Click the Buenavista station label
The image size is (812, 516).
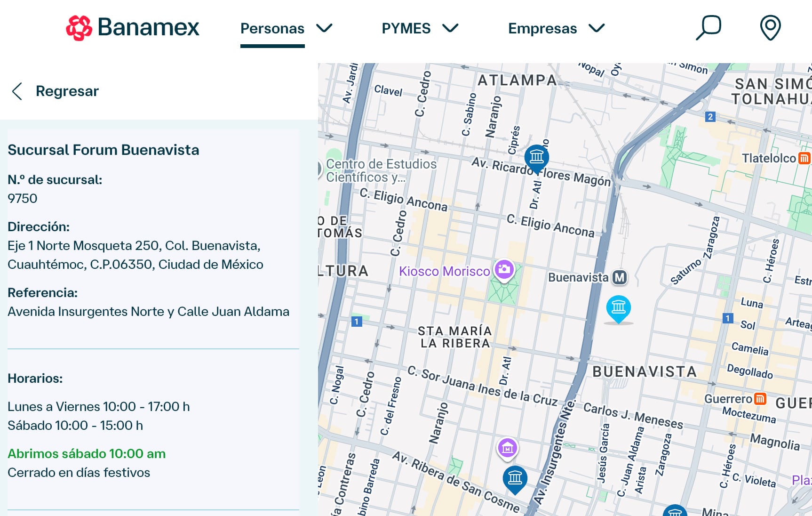(578, 278)
